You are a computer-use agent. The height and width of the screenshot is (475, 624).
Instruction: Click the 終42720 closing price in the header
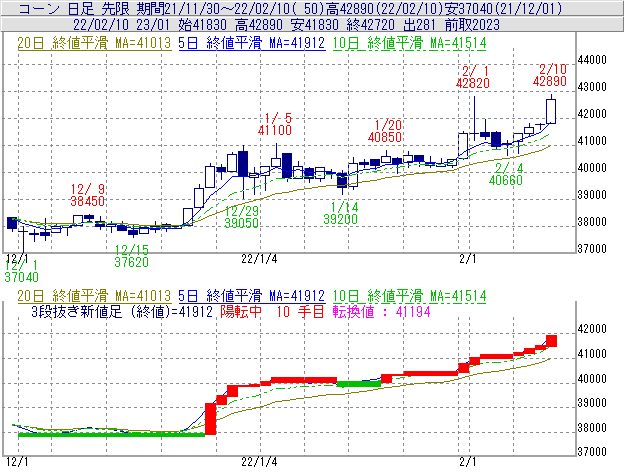(x=370, y=25)
